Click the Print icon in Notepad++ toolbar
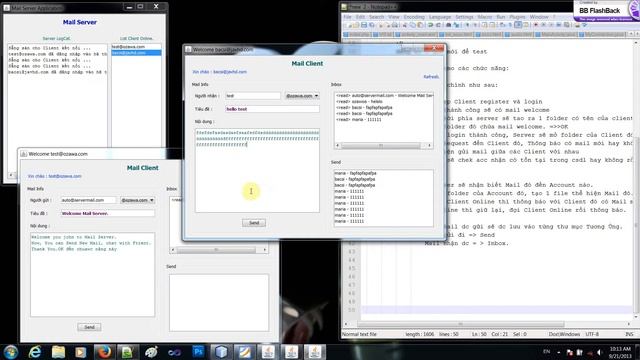640x360 pixels. click(x=395, y=25)
